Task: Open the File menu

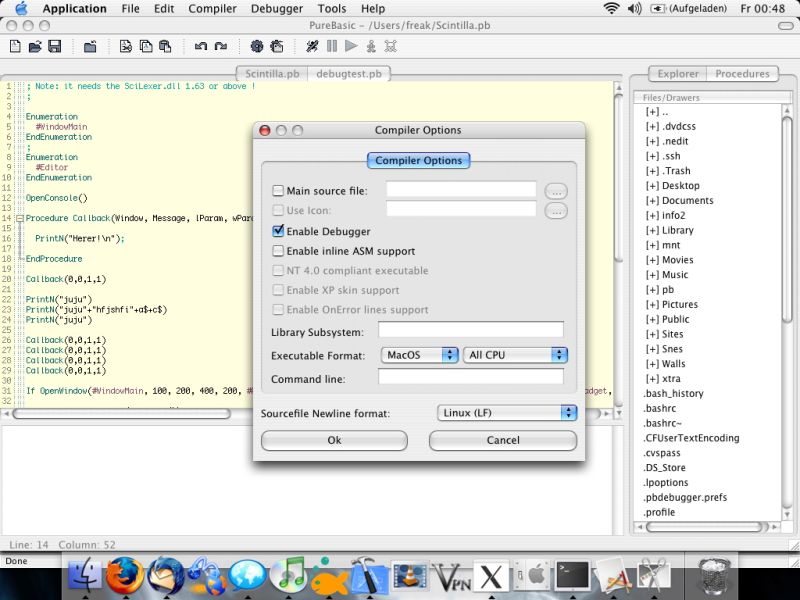Action: pyautogui.click(x=130, y=9)
